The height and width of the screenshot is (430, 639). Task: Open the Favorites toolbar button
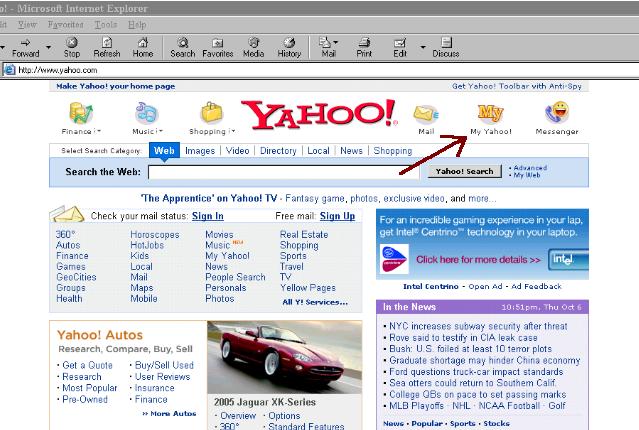tap(218, 48)
